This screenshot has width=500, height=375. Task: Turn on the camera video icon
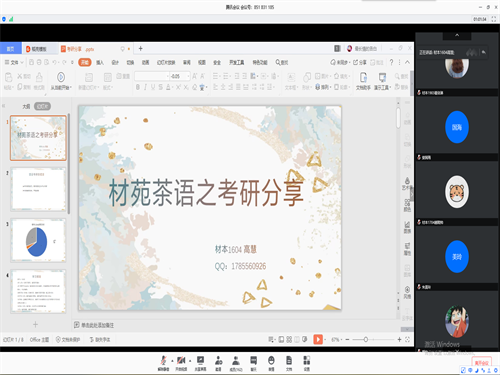pos(181,361)
